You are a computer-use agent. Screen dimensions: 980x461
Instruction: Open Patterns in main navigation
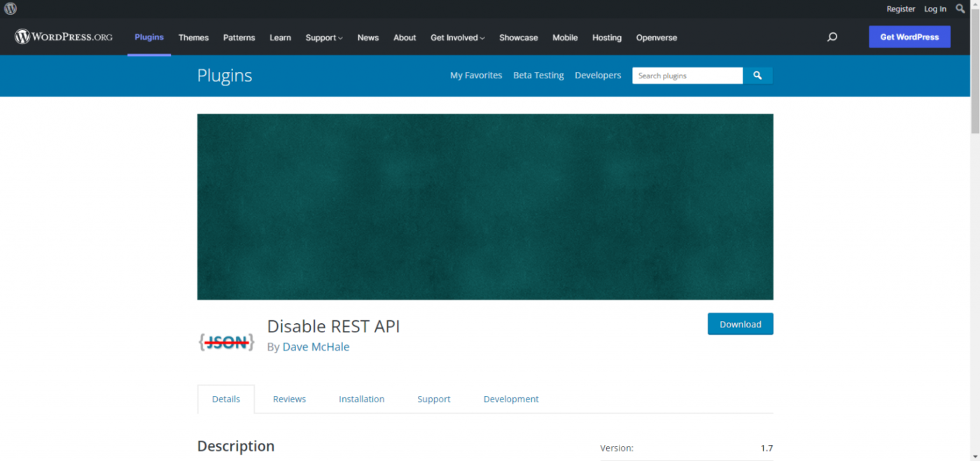pyautogui.click(x=239, y=38)
